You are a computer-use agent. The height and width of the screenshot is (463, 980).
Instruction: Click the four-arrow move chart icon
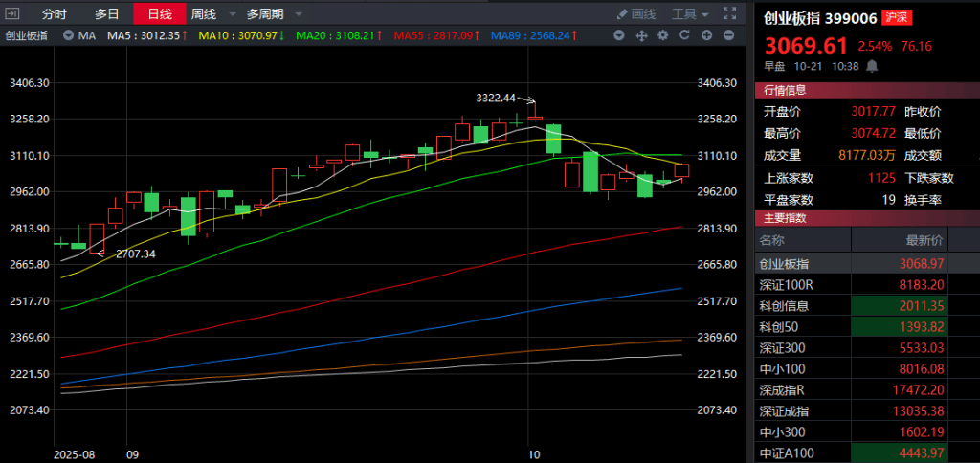640,35
